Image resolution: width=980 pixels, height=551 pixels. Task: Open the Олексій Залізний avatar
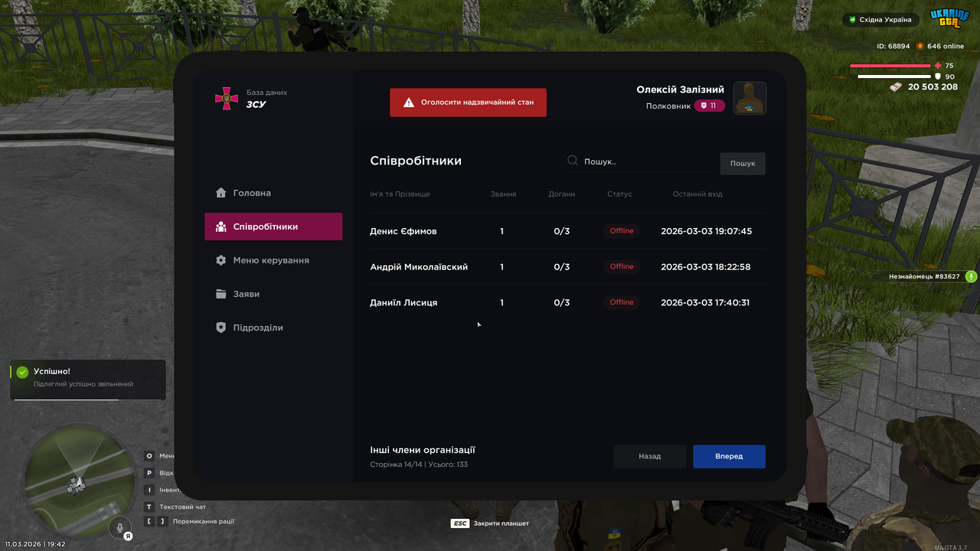click(x=750, y=98)
